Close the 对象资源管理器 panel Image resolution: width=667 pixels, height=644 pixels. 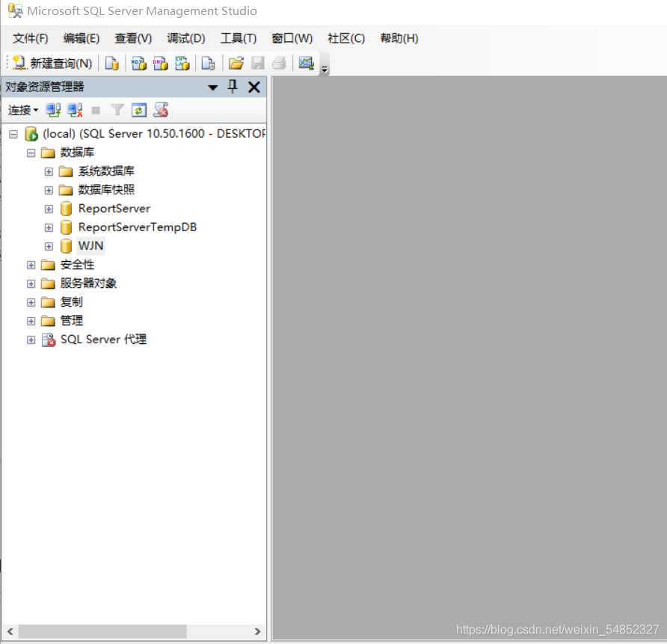click(254, 88)
